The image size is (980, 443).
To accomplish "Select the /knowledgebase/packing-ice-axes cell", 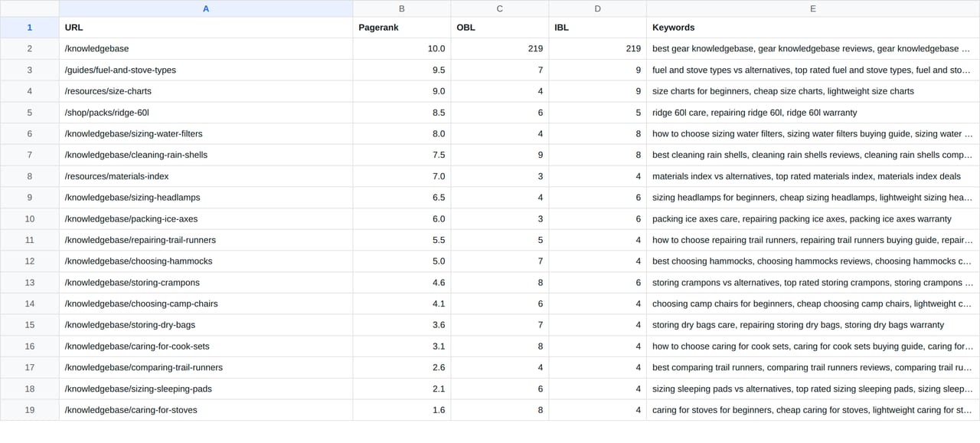I will [x=206, y=218].
